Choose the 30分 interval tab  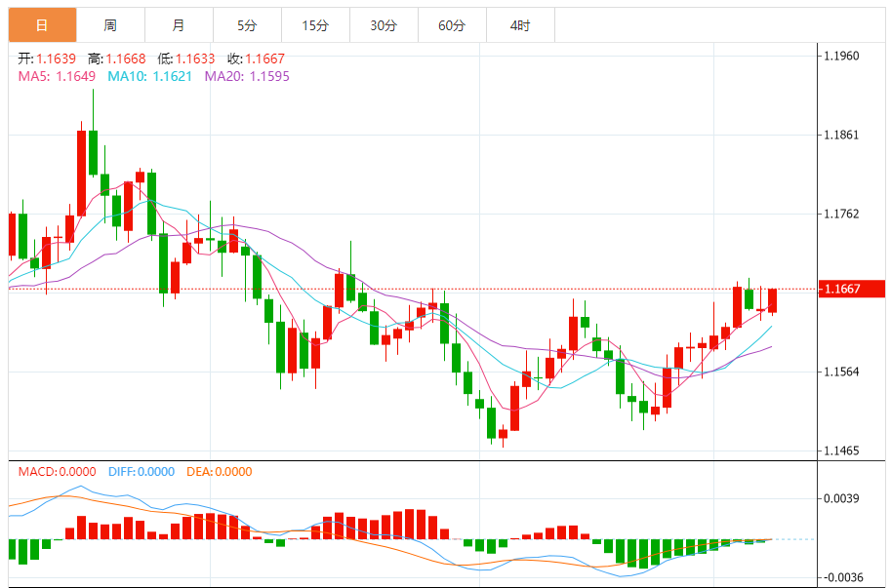[x=384, y=25]
